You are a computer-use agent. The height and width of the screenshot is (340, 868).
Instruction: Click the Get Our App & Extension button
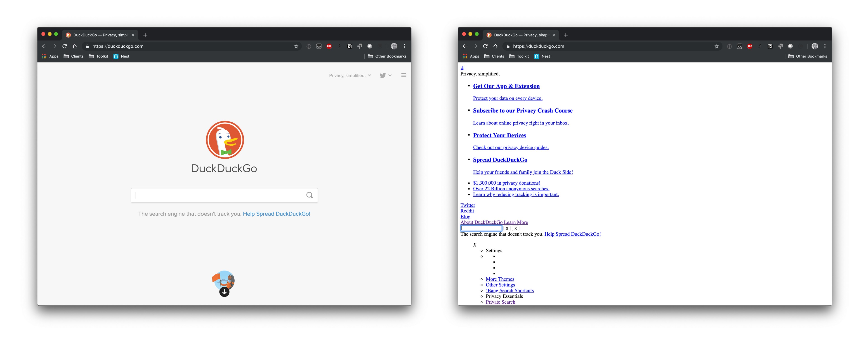tap(507, 86)
